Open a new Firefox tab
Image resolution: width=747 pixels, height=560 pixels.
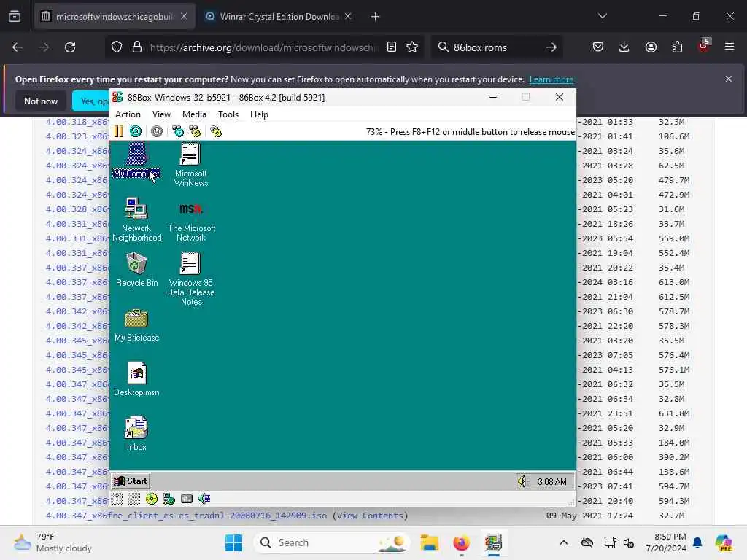pos(376,17)
